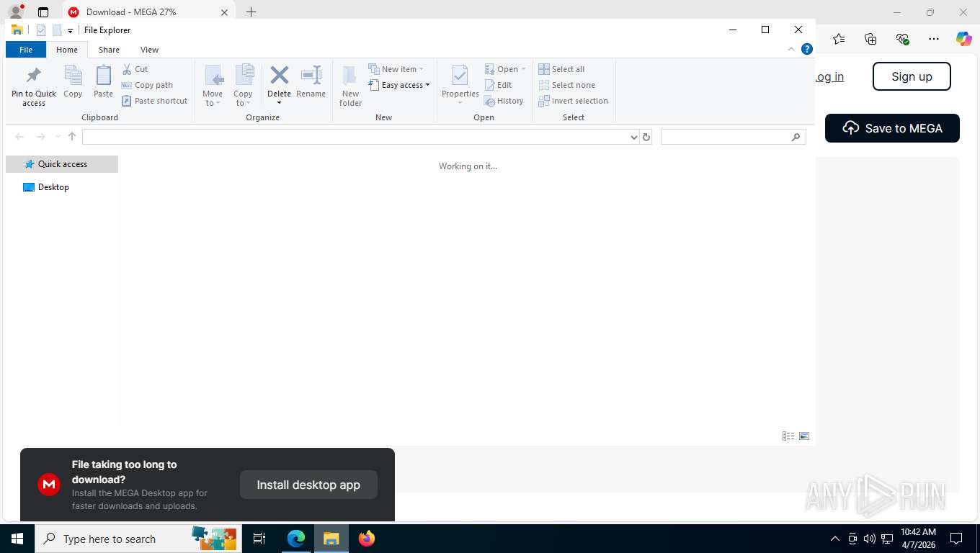
Task: Expand the Open dropdown in ribbon
Action: 505,69
